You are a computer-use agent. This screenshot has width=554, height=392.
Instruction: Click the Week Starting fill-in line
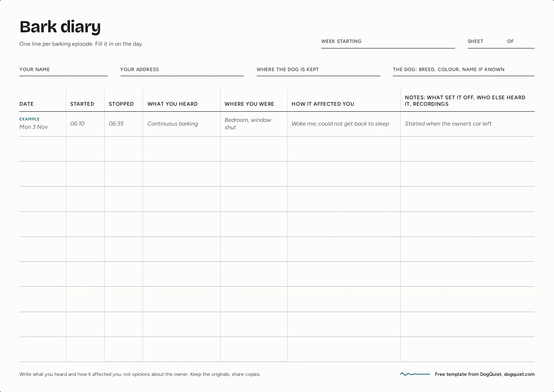(x=388, y=43)
